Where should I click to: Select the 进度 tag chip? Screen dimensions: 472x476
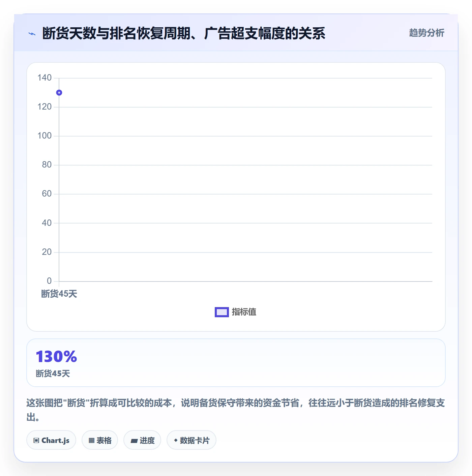[142, 440]
